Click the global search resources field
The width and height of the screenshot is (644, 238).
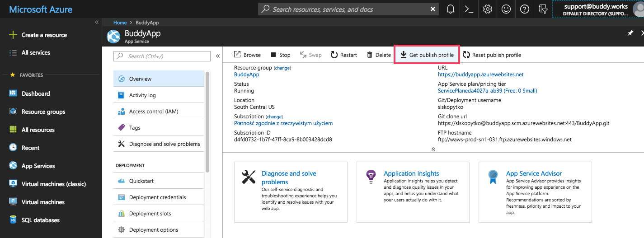coord(348,9)
